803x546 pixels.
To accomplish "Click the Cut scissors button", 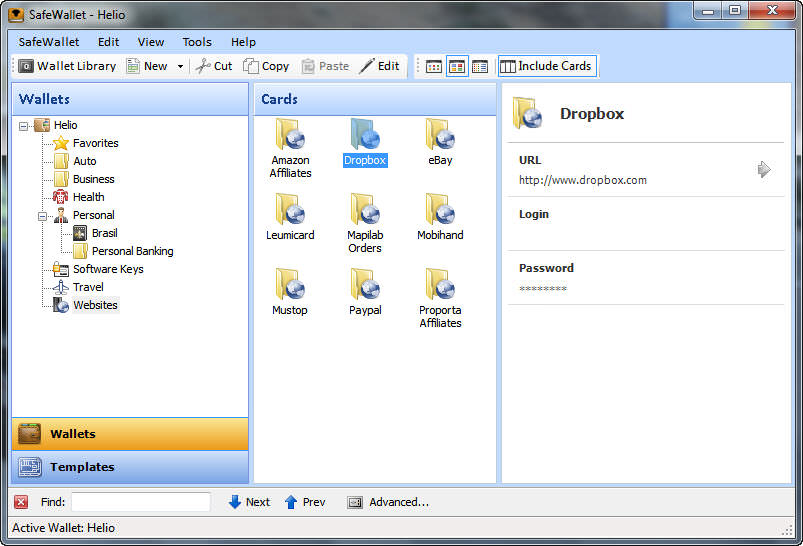I will (214, 66).
